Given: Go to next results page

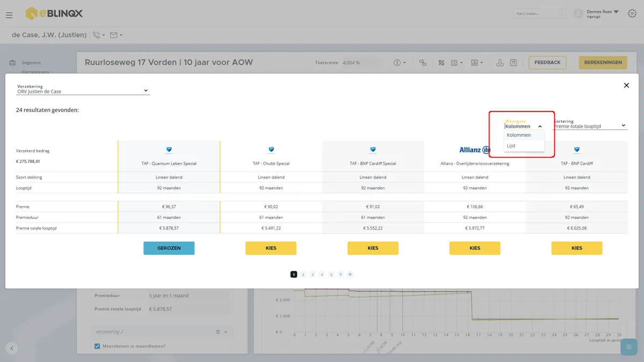Looking at the screenshot, I should [x=341, y=274].
